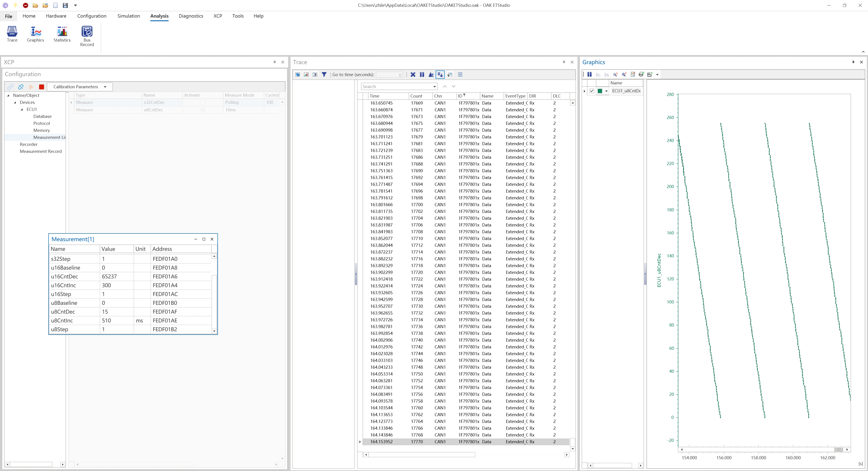This screenshot has height=471, width=868.
Task: Open the Calibration Parameters dropdown
Action: [105, 86]
